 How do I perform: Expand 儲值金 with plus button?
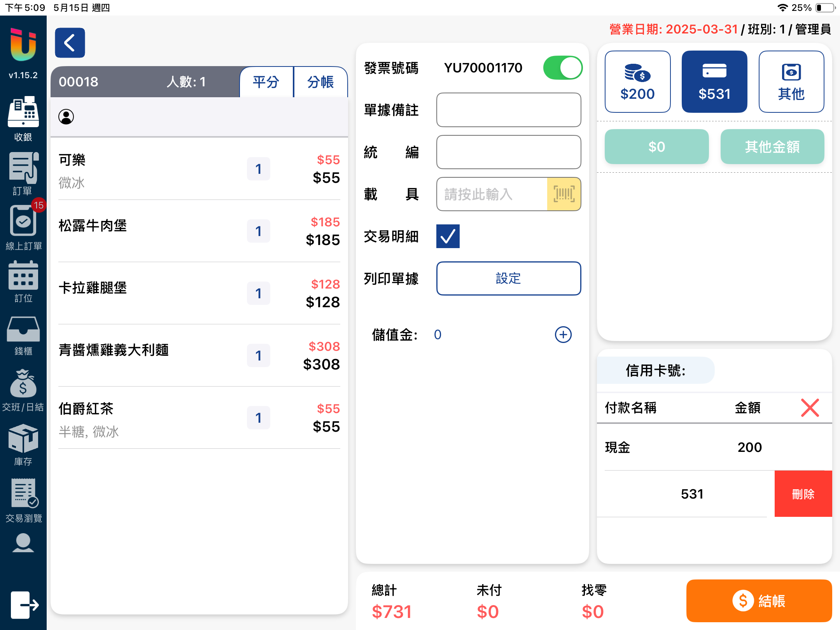tap(563, 334)
